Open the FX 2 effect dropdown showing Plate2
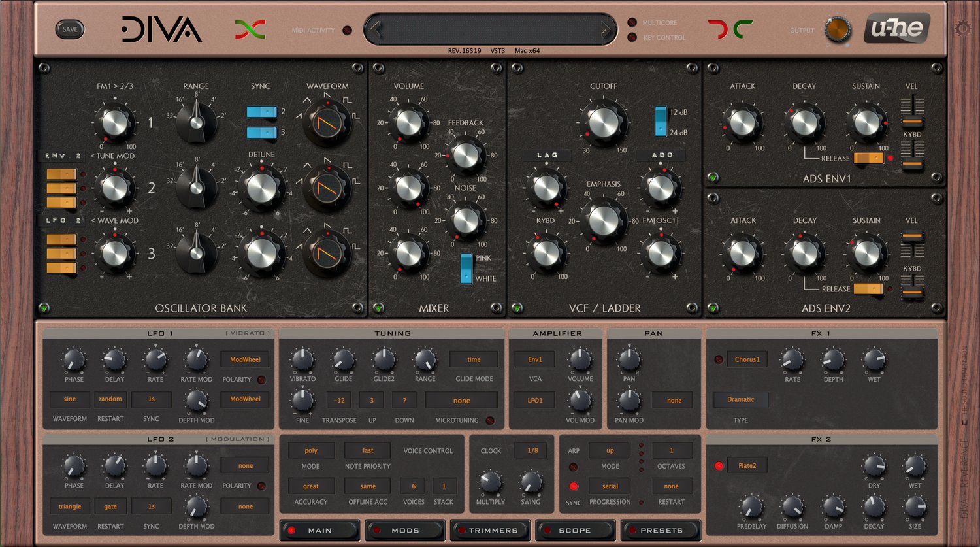 (747, 466)
